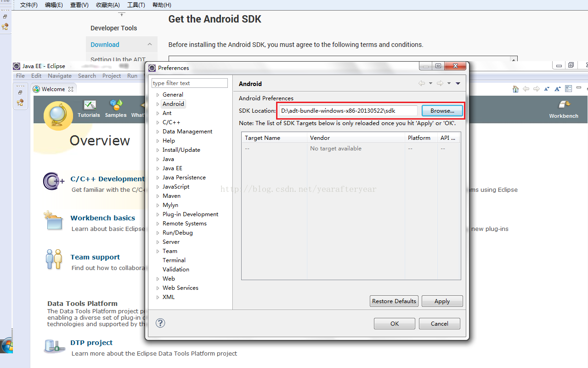
Task: Click the Browse... button
Action: pyautogui.click(x=442, y=111)
